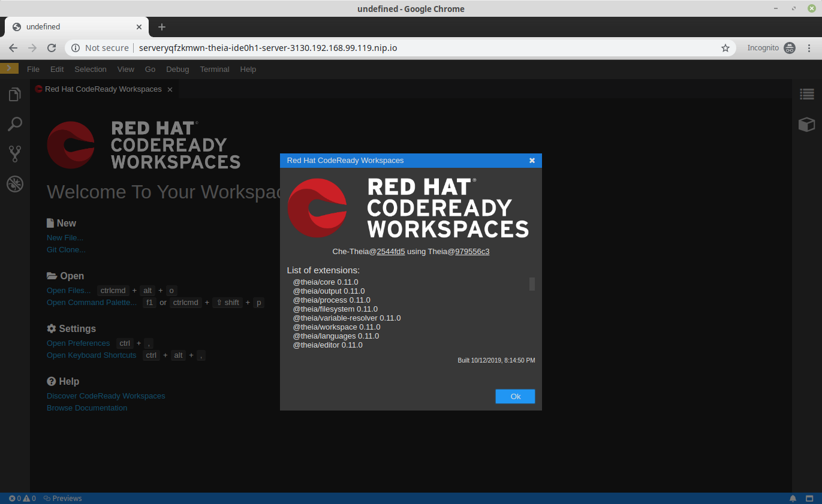Open the Help menu
Screen dimensions: 822x504
coord(248,69)
